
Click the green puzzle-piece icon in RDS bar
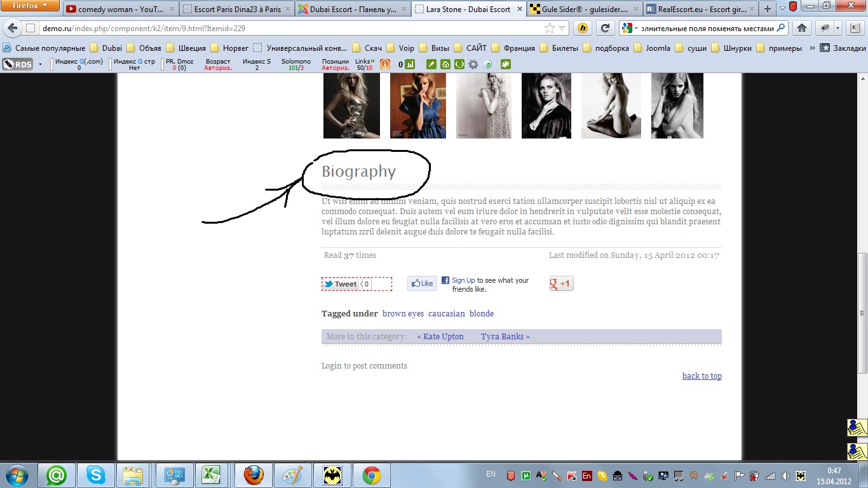(x=506, y=64)
